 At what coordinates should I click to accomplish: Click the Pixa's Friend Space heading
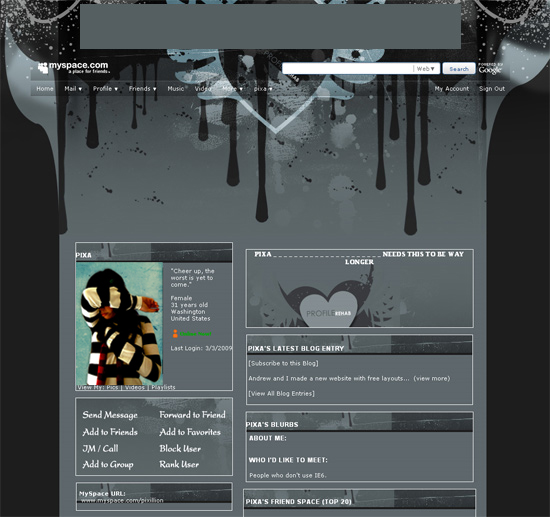[x=299, y=502]
